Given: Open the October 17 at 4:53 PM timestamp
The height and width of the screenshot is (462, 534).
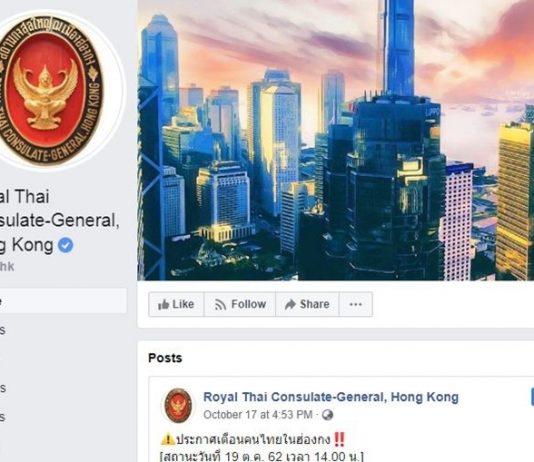Looking at the screenshot, I should click(x=258, y=415).
